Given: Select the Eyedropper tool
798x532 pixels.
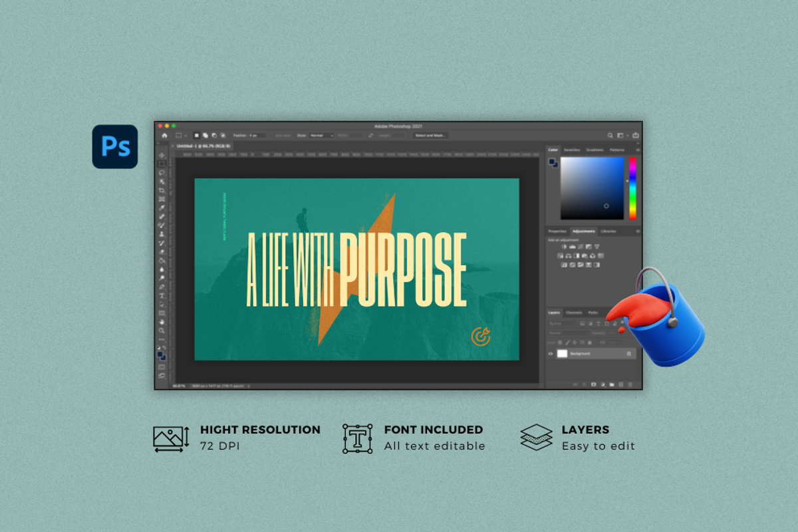Looking at the screenshot, I should 162,207.
